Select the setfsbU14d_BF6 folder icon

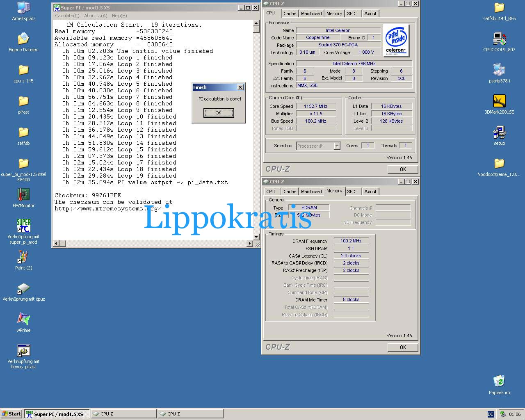coord(499,8)
